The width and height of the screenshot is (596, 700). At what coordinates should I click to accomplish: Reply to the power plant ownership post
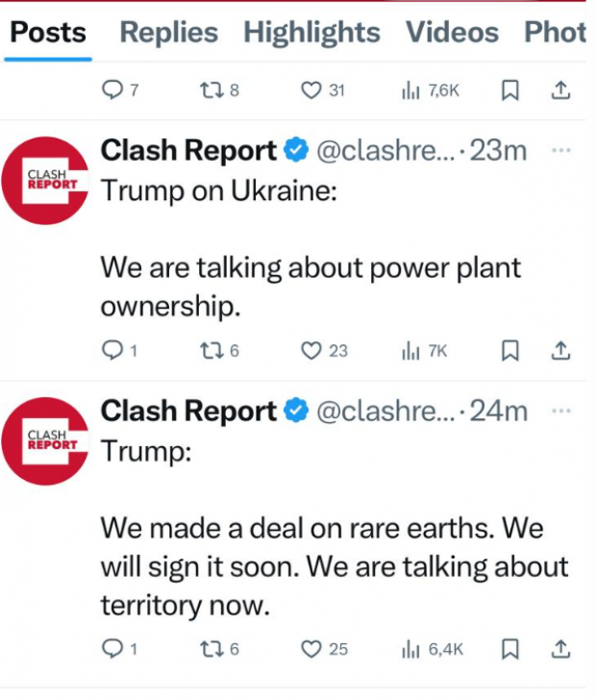tap(112, 351)
